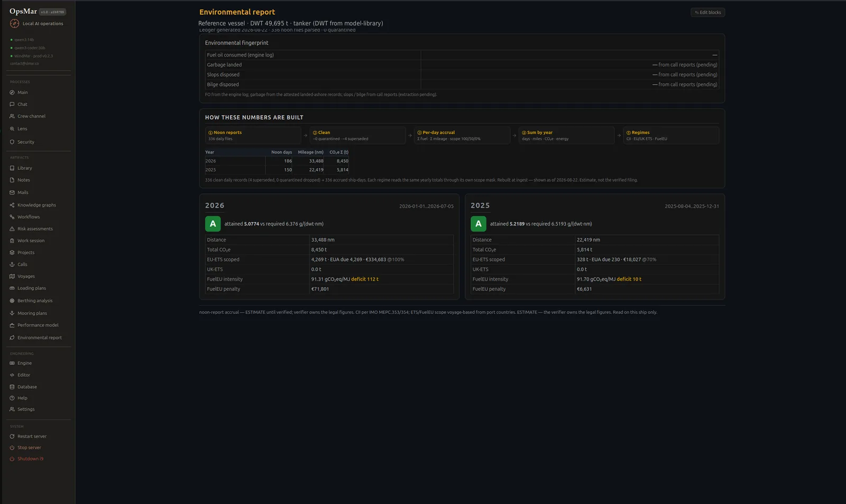This screenshot has height=504, width=846.
Task: Click the green A rating badge for 2025
Action: coord(479,223)
